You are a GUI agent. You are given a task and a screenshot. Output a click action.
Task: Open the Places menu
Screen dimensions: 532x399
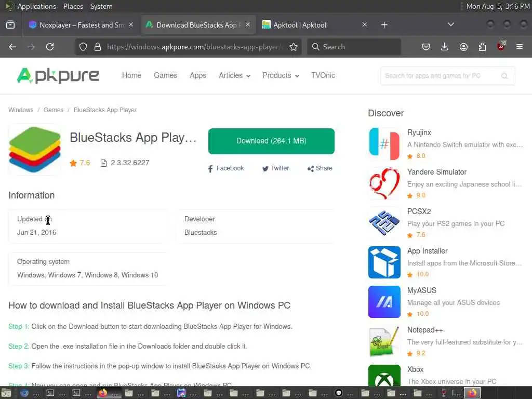point(73,6)
